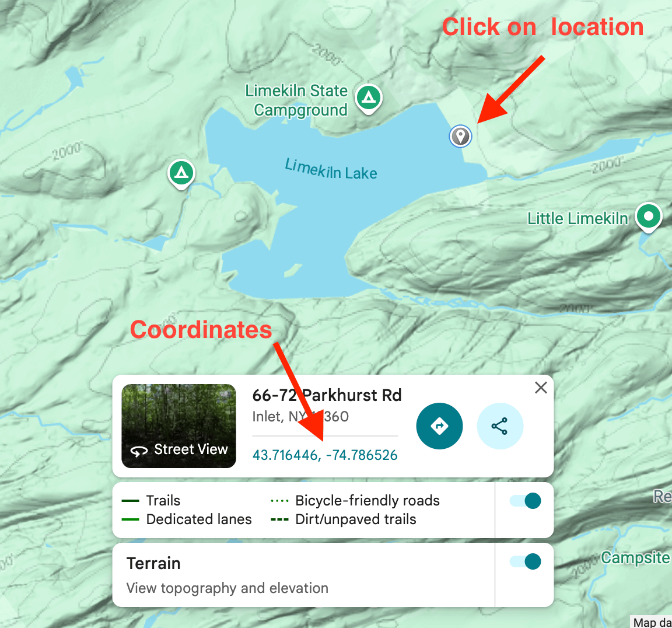Click the Limekiln State Campground text label
This screenshot has width=672, height=628.
(296, 100)
